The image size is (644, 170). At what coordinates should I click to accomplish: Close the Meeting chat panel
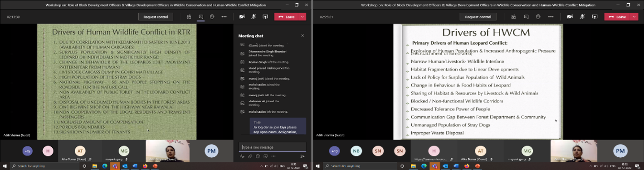coord(302,36)
